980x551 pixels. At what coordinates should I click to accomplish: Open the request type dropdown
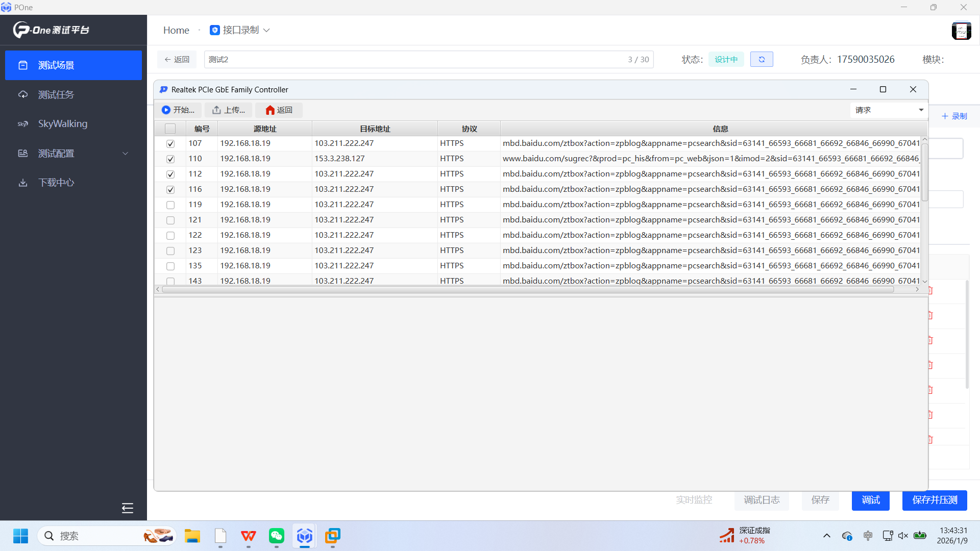pyautogui.click(x=889, y=110)
